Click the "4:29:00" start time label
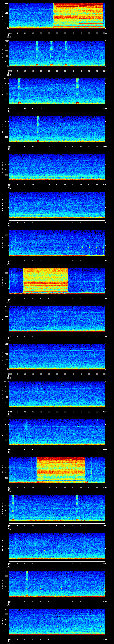The width and height of the screenshot is (114, 644). [x=9, y=33]
